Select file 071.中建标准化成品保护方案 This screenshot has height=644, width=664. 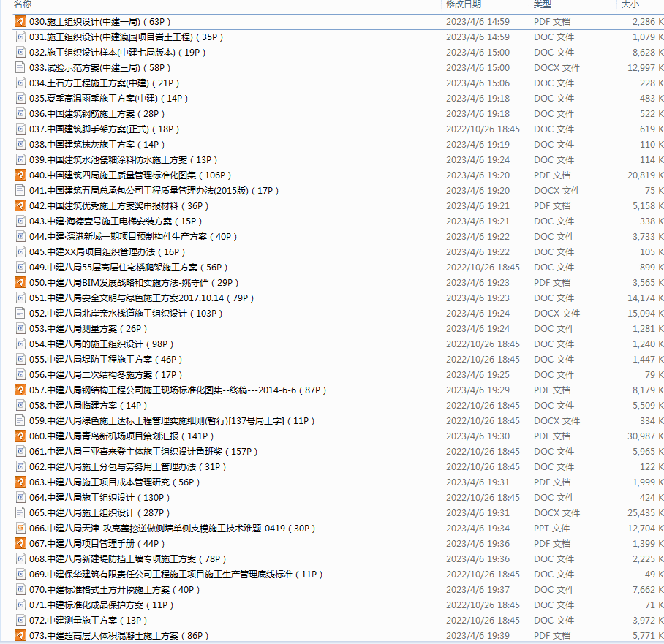pos(101,605)
